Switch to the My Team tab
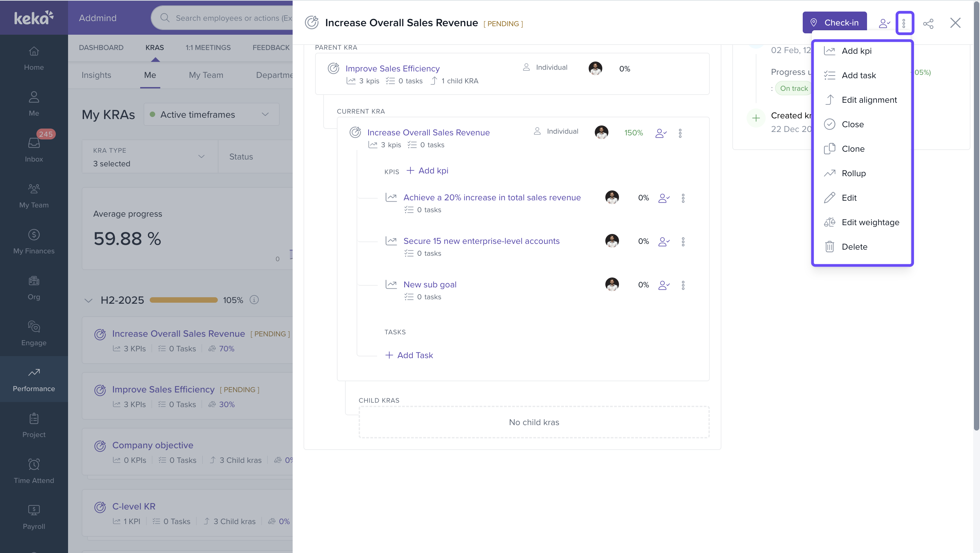This screenshot has height=553, width=980. click(x=206, y=75)
